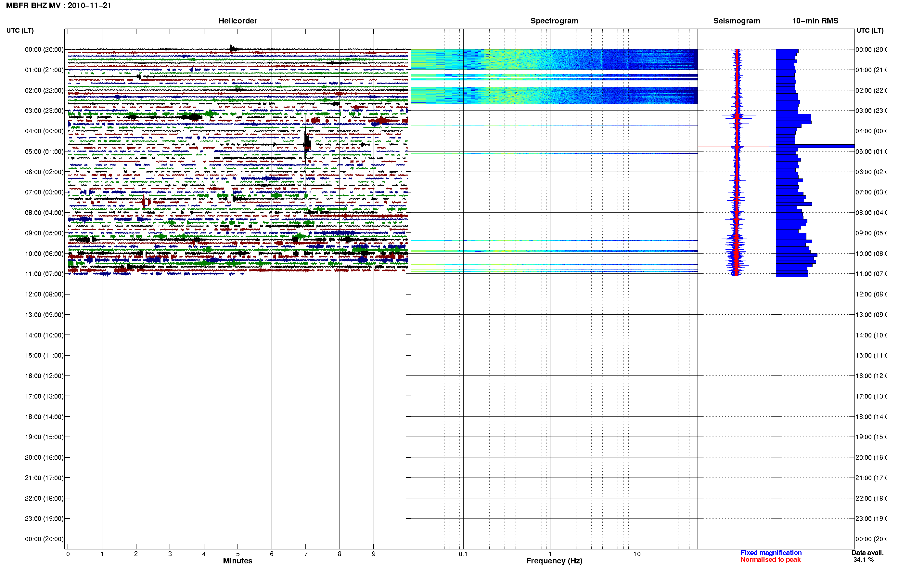Click the left '10:00 (06:00)' time label

[x=44, y=254]
